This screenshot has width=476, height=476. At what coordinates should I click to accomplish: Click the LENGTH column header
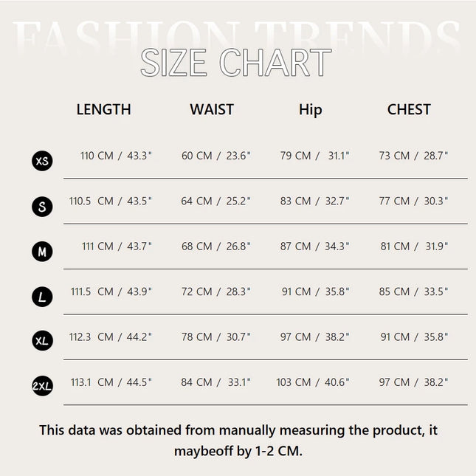103,109
